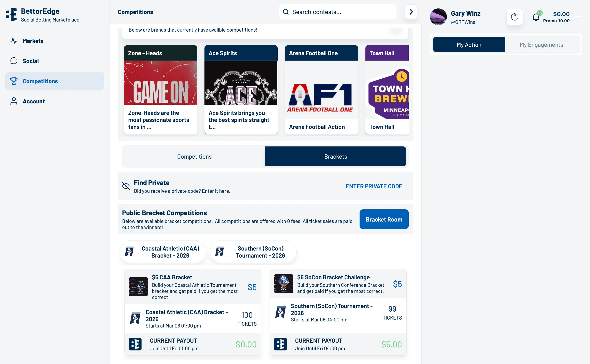Click 'Starts at Mar 06 01:00 pm' text

click(173, 326)
